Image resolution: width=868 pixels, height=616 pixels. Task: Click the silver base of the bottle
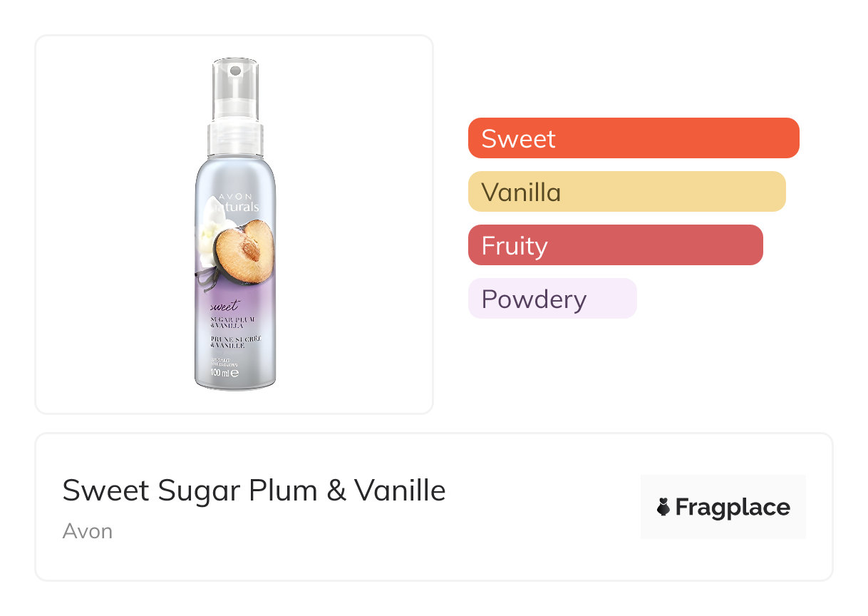235,384
